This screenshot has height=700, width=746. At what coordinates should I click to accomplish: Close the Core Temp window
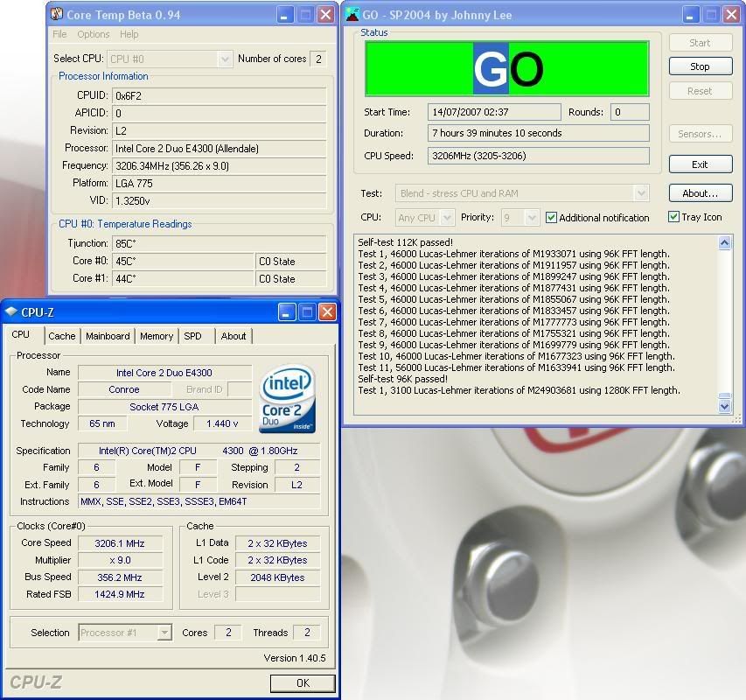(326, 15)
